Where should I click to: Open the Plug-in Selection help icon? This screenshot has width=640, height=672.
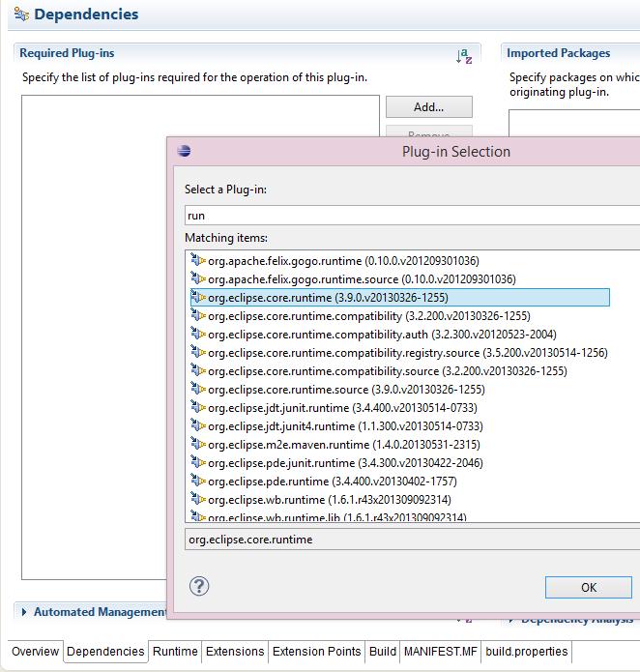199,586
